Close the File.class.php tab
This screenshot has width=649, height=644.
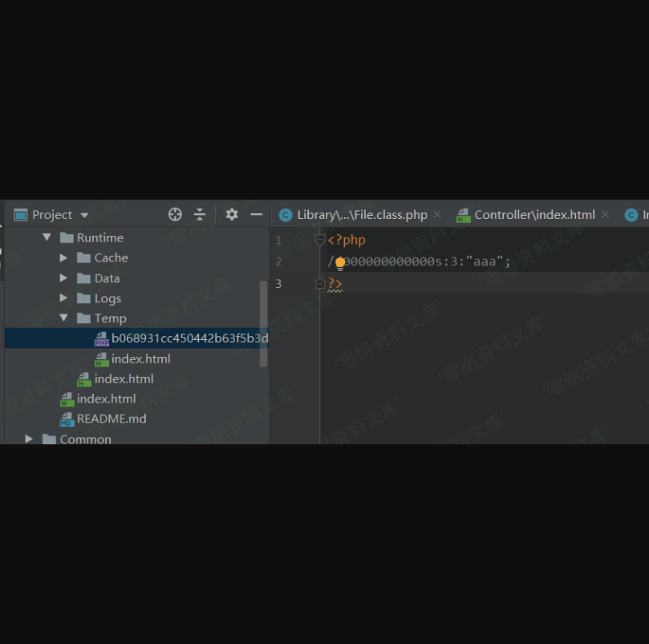pyautogui.click(x=436, y=215)
